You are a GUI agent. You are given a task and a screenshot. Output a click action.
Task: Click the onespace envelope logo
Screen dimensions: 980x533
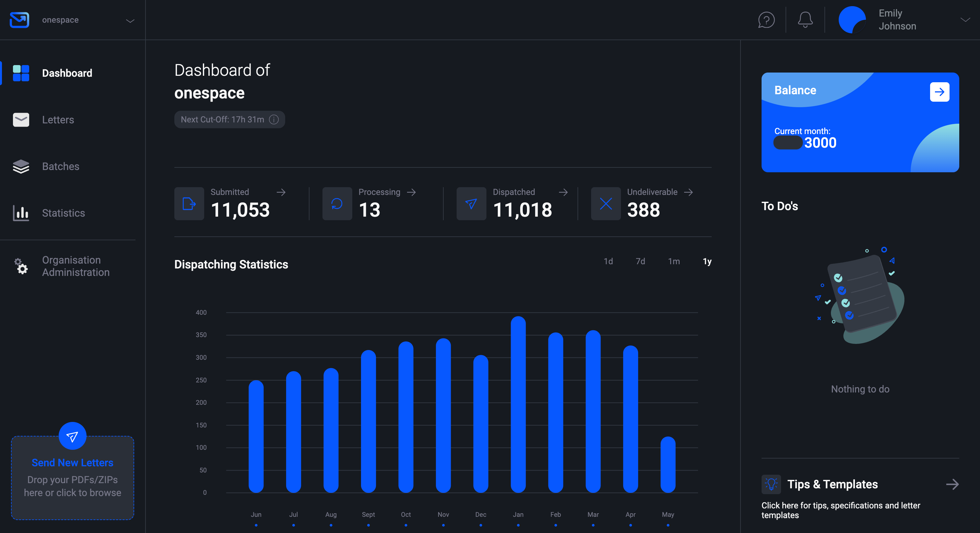tap(19, 20)
